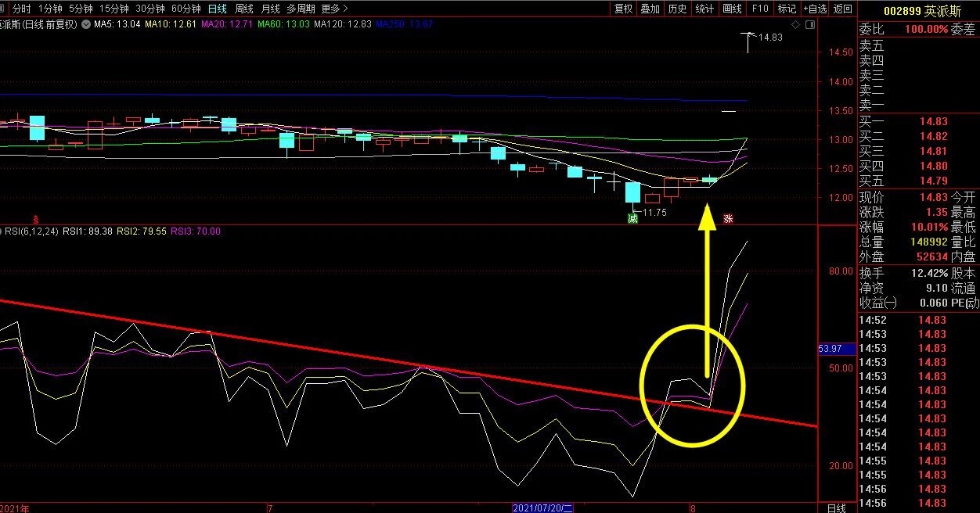Open the F10 company info
Screen dimensions: 980x513
click(759, 9)
